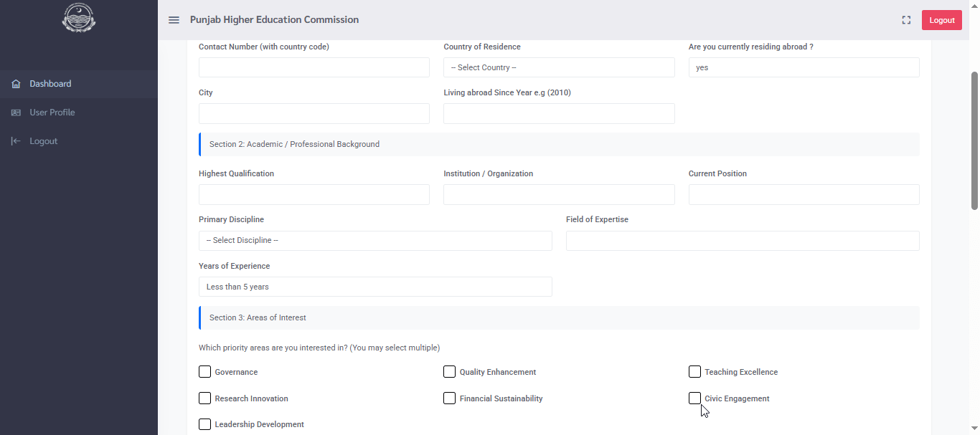
Task: Check the Financial Sustainability checkbox
Action: point(449,398)
